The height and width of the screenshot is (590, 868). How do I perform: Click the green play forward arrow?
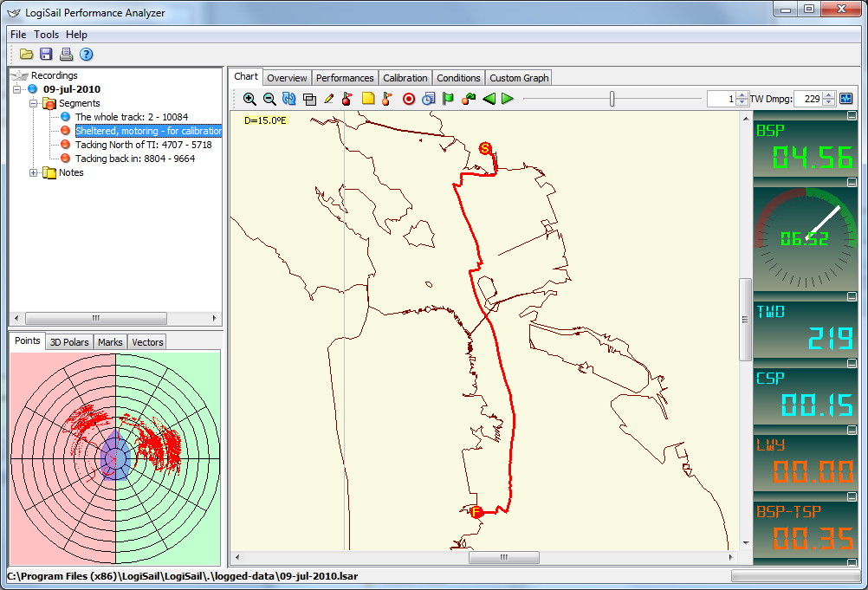[x=508, y=99]
